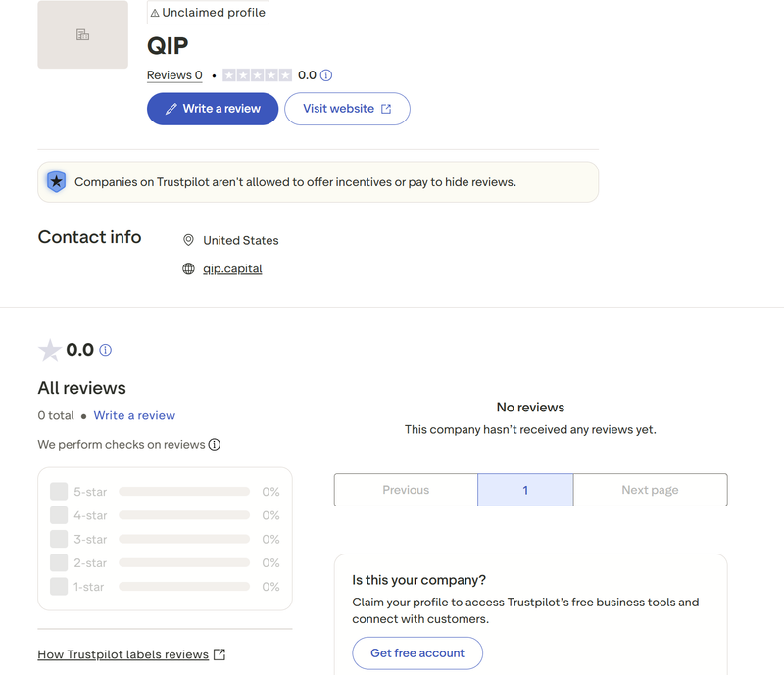The height and width of the screenshot is (675, 784).
Task: Click the external link icon in Visit website
Action: [386, 109]
